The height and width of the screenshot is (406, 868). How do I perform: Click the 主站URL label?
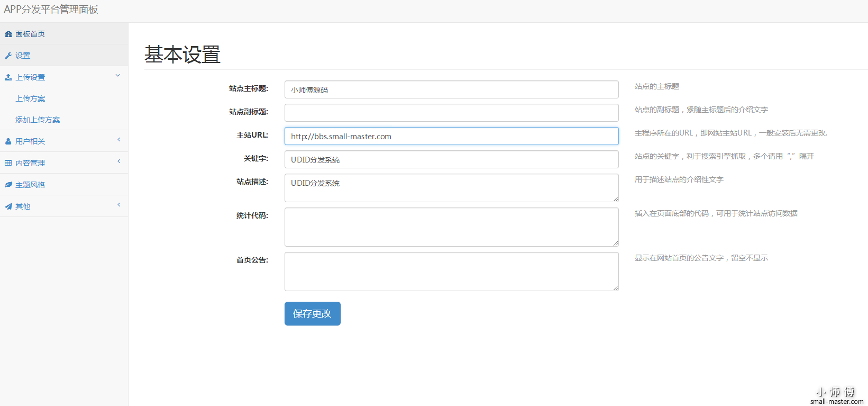click(252, 136)
